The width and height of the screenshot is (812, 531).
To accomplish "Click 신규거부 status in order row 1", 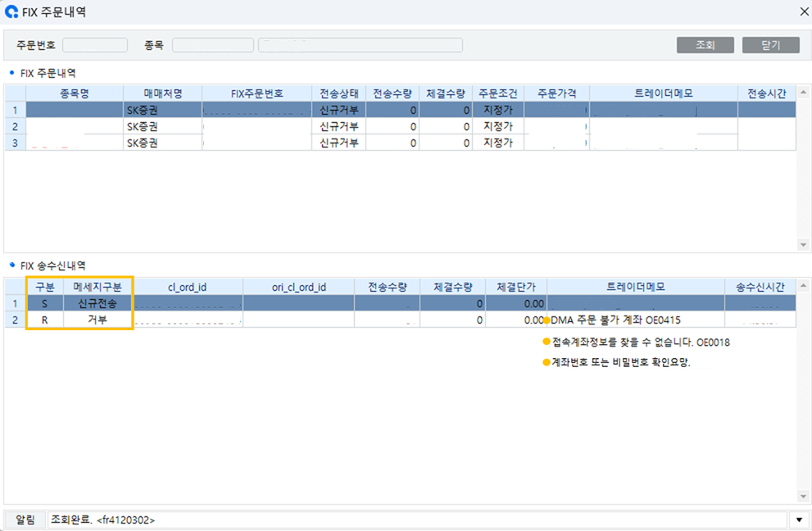I will 338,110.
